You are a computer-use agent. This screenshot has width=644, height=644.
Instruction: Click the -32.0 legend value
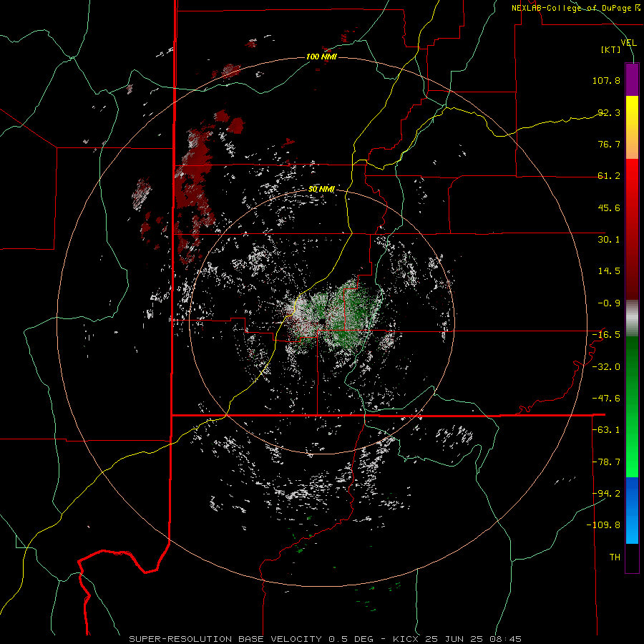click(606, 367)
